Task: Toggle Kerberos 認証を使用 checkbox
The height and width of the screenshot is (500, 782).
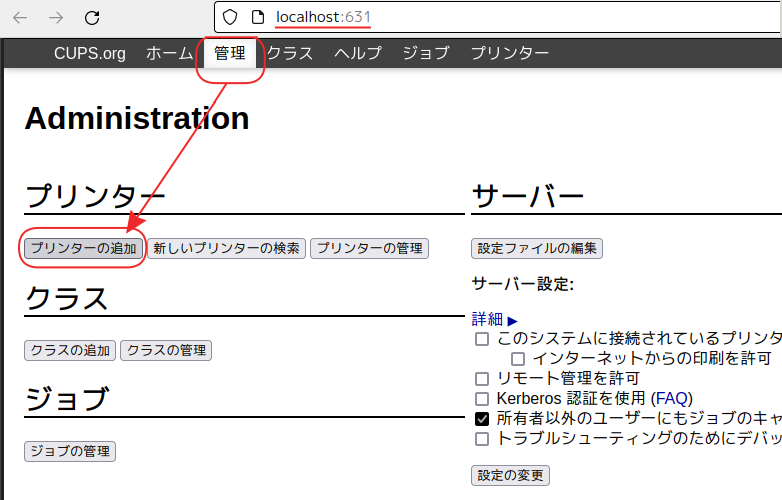Action: coord(482,398)
